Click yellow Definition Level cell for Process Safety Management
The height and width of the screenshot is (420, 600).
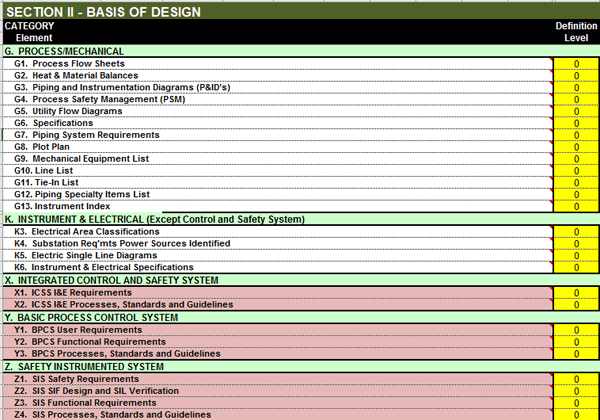click(x=576, y=99)
